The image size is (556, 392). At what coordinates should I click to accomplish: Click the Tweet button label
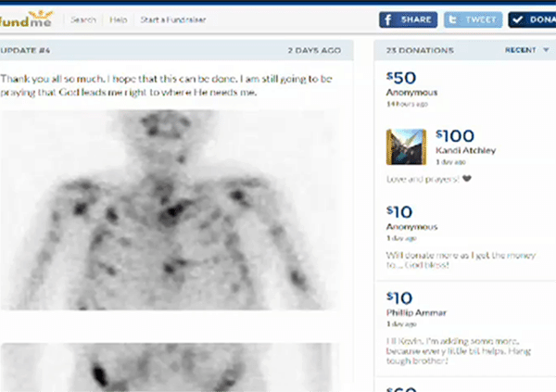click(482, 19)
